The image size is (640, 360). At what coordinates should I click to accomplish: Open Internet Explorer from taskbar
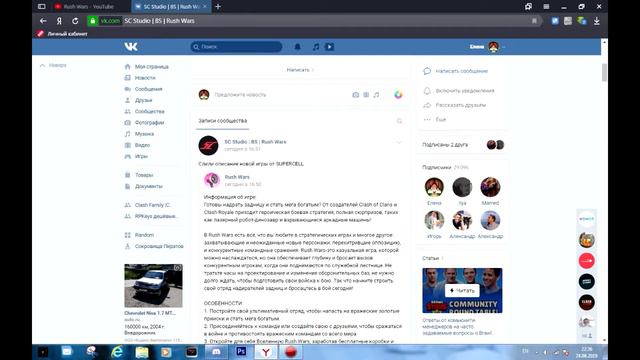tap(117, 352)
